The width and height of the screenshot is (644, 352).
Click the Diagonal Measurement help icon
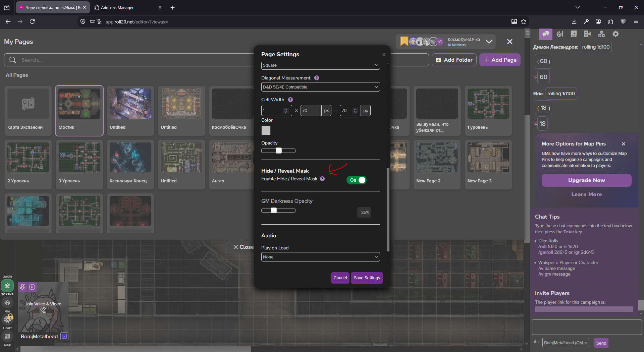[x=316, y=78]
